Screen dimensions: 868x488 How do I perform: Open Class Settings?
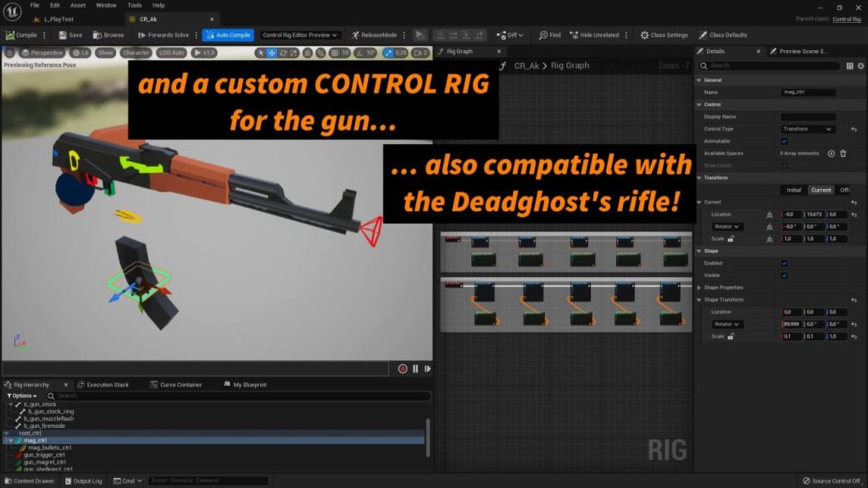[664, 35]
